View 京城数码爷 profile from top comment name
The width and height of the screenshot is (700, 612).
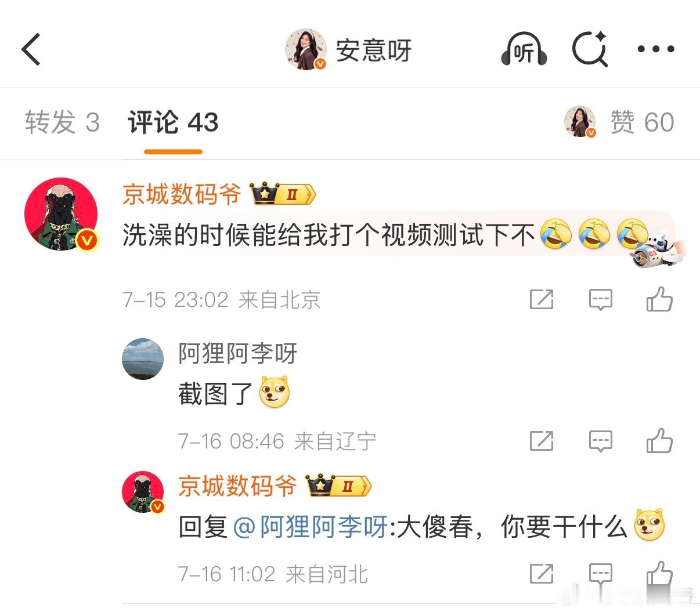[x=182, y=194]
